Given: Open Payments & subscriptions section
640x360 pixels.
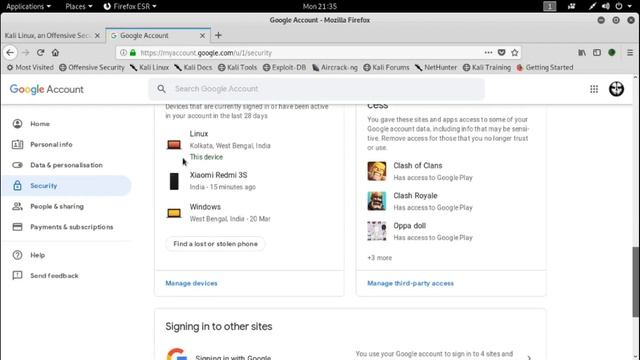Looking at the screenshot, I should tap(71, 227).
